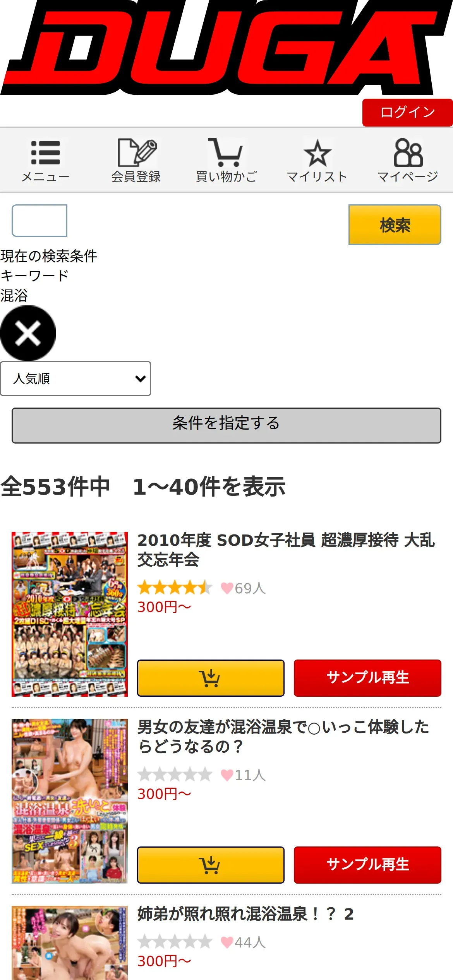Play sample for second listing
The height and width of the screenshot is (980, 453).
point(367,865)
